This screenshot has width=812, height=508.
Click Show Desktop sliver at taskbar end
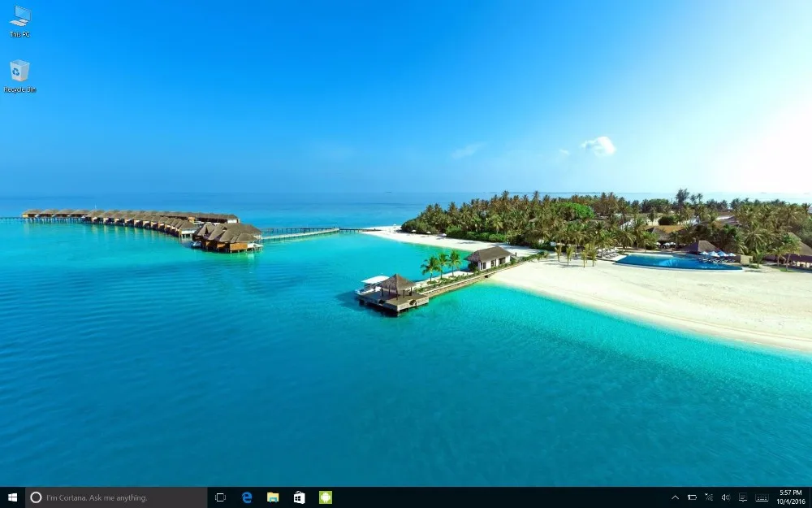click(x=810, y=497)
